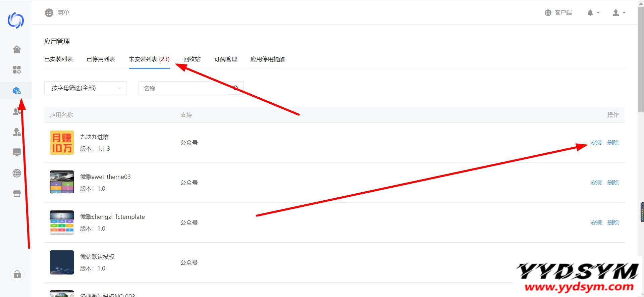The height and width of the screenshot is (297, 644).
Task: Expand the notification bell dropdown
Action: [593, 13]
